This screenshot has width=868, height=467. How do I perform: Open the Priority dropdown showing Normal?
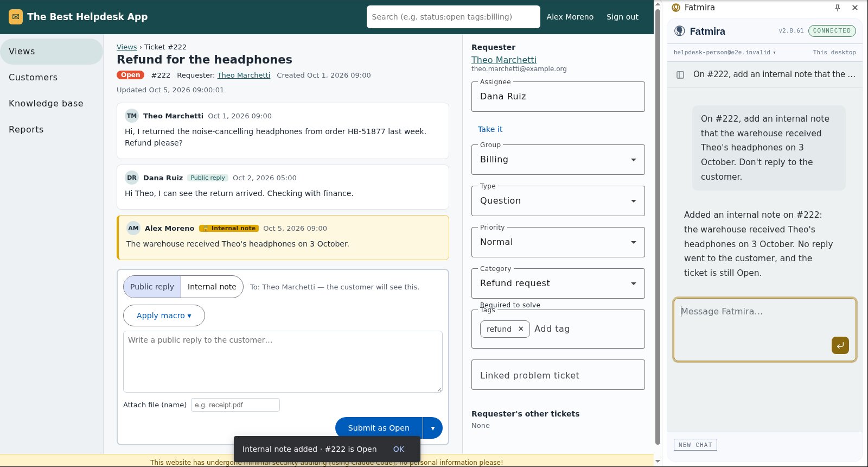558,242
